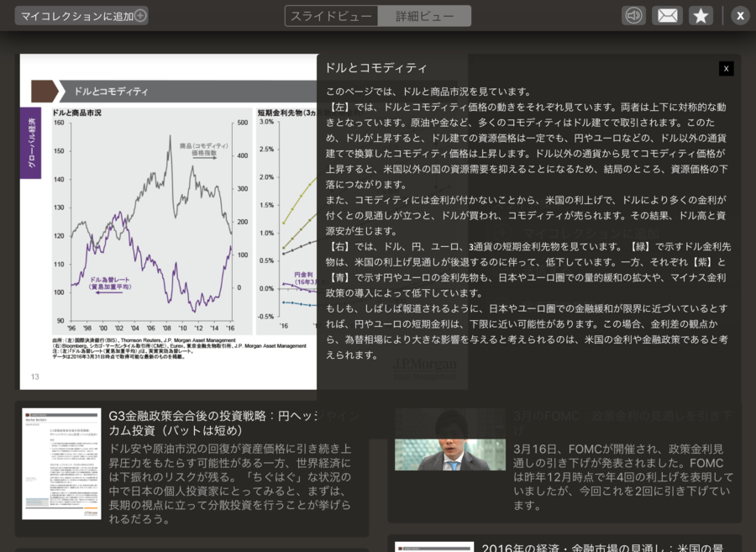The height and width of the screenshot is (552, 756).
Task: Click the G3 article summary text
Action: 231,483
